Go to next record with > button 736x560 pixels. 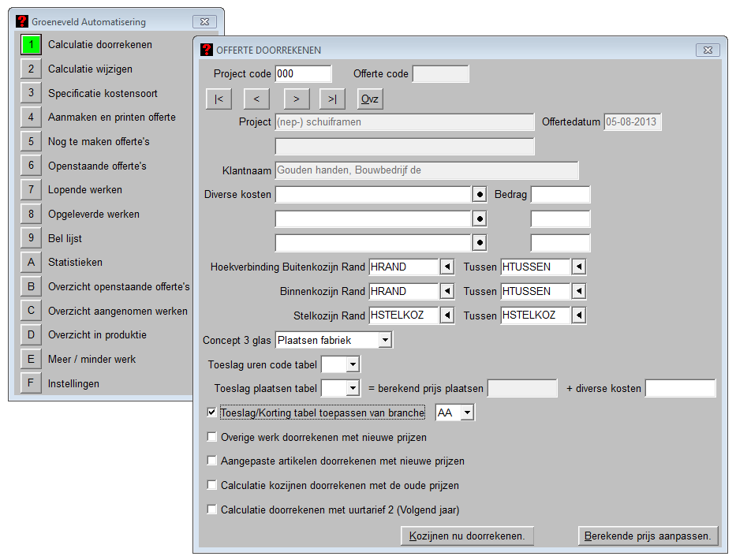(296, 99)
